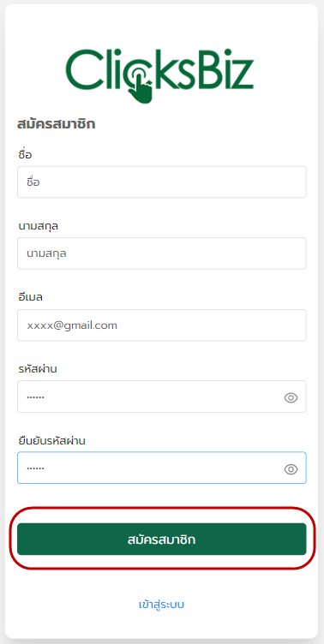The image size is (324, 644).
Task: Click the สมัครสมาชิก heading text
Action: 57,123
